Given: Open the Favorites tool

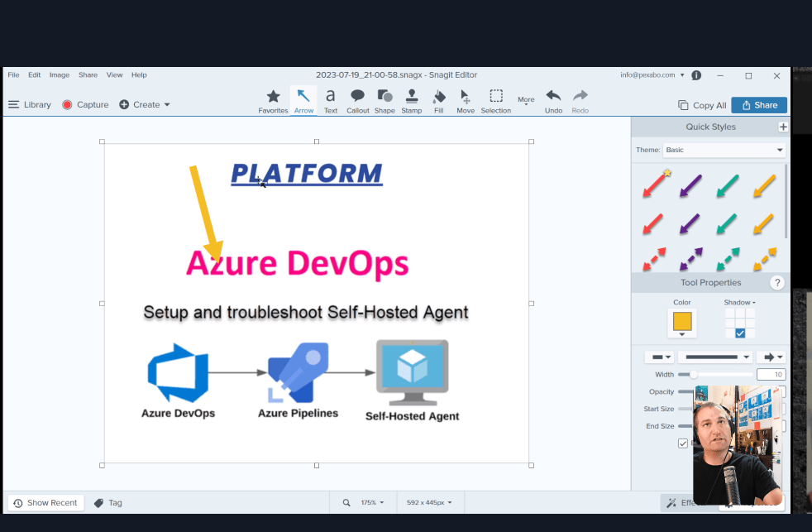Looking at the screenshot, I should pyautogui.click(x=273, y=101).
